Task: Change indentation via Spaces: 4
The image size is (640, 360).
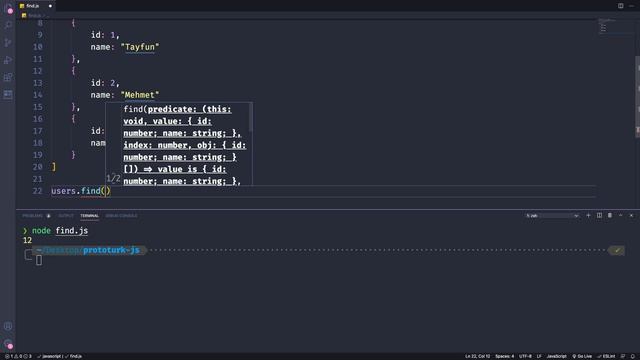Action: coord(504,356)
